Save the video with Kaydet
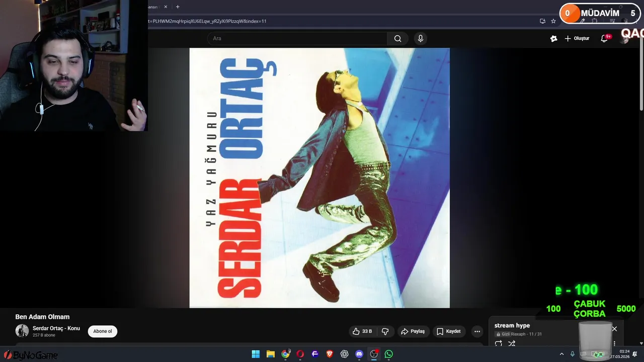The width and height of the screenshot is (644, 362). click(448, 331)
